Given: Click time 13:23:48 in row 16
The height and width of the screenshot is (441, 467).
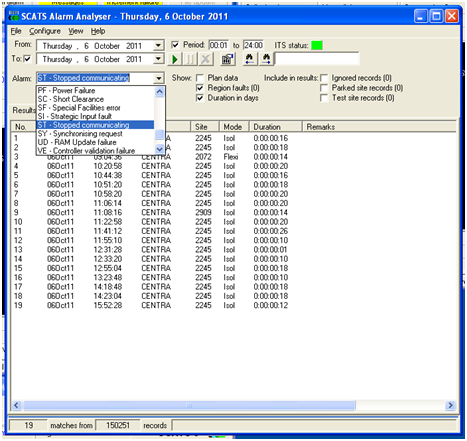Looking at the screenshot, I should click(108, 278).
